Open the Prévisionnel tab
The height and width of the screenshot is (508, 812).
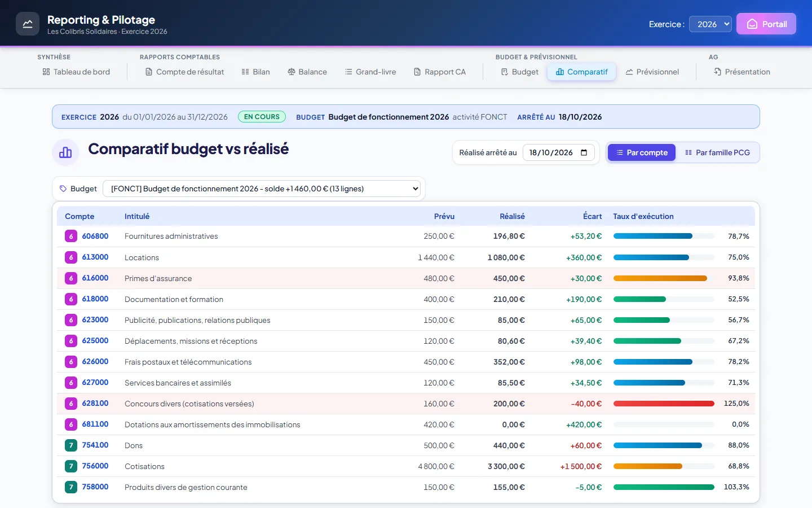[652, 72]
